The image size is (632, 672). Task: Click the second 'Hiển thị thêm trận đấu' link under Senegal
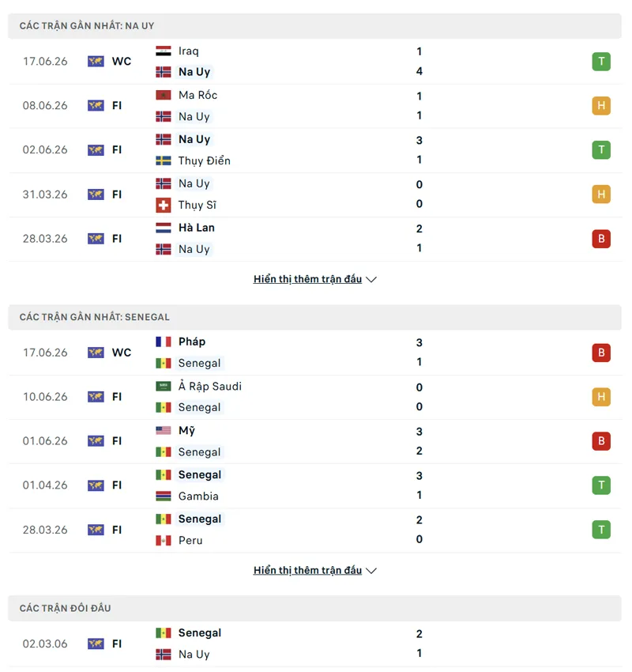tap(307, 570)
